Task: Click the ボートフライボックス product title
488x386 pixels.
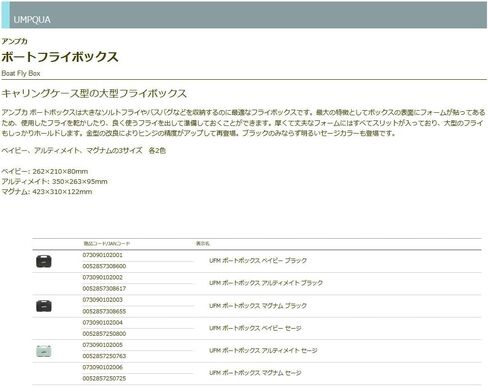Action: pos(60,57)
